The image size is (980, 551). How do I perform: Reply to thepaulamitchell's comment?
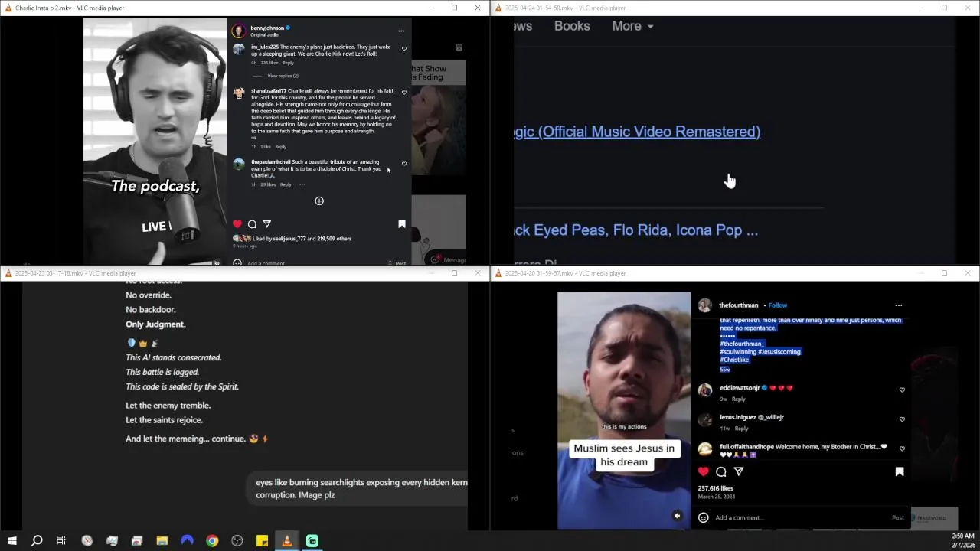coord(286,184)
